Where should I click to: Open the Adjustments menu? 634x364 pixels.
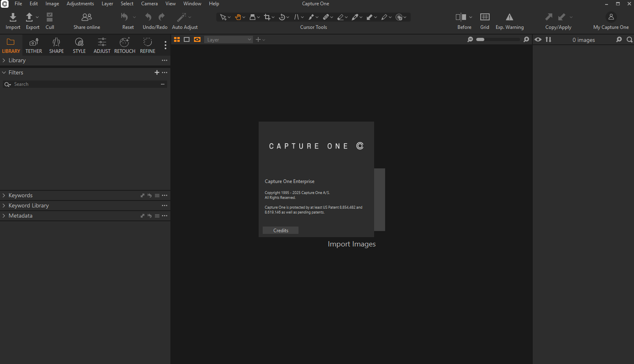pyautogui.click(x=80, y=4)
